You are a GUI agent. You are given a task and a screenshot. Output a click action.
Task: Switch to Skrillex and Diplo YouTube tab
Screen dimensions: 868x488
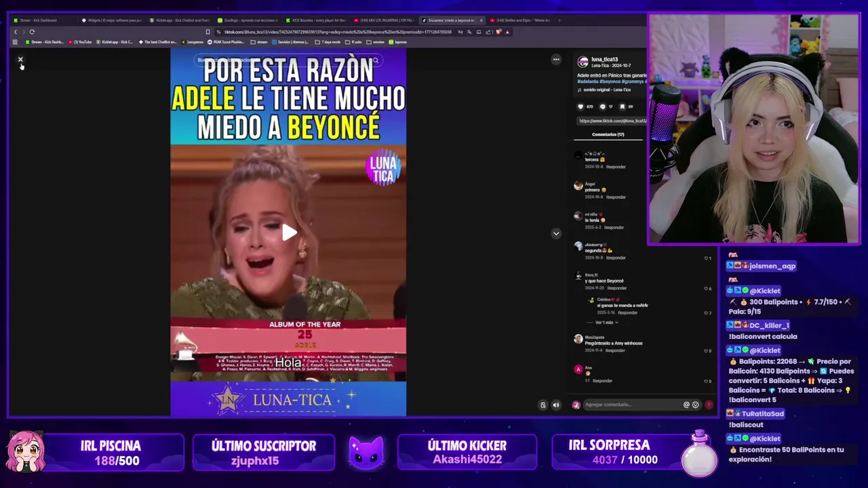521,20
